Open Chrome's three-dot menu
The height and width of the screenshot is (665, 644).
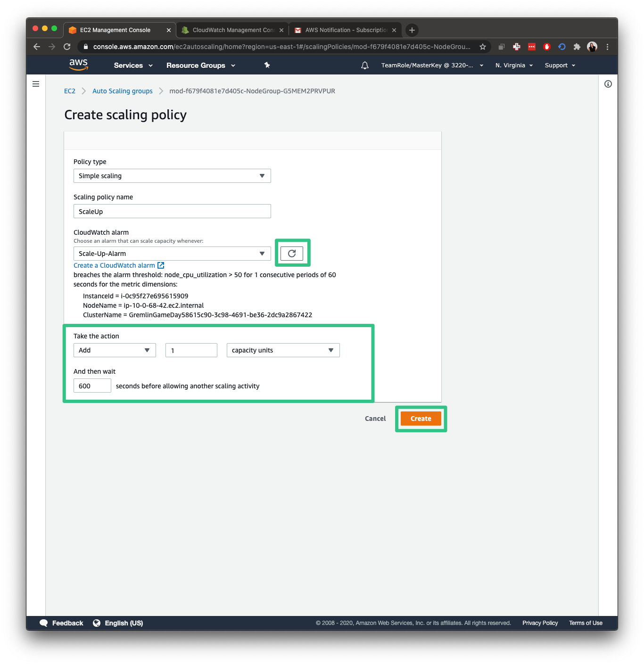coord(607,47)
